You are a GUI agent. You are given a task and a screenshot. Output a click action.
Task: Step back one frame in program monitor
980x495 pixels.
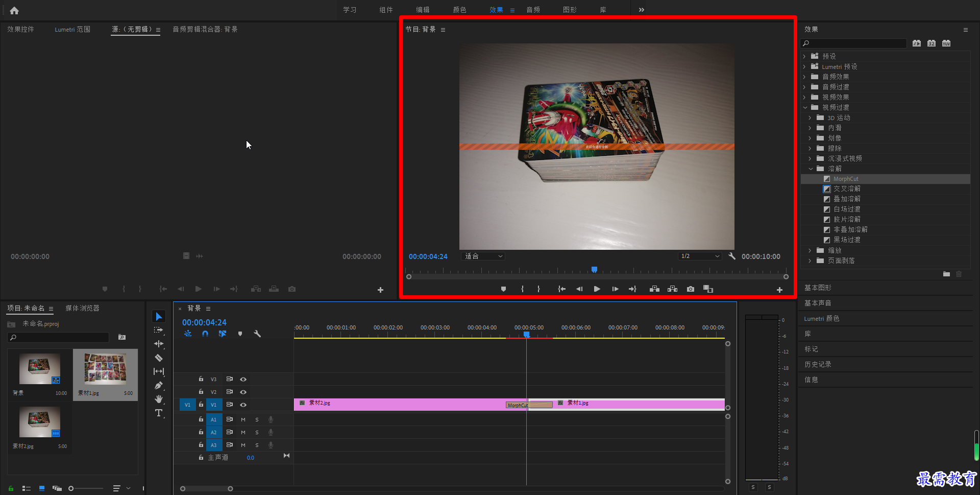coord(579,289)
